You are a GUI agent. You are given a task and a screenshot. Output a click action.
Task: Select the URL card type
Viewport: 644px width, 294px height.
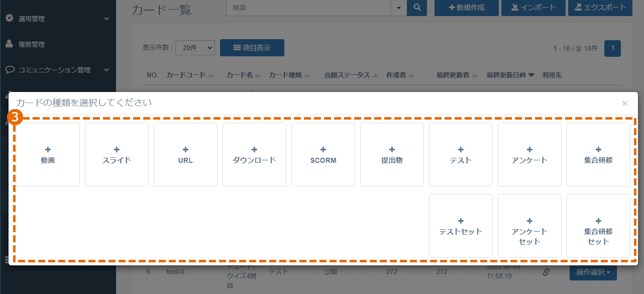click(185, 155)
